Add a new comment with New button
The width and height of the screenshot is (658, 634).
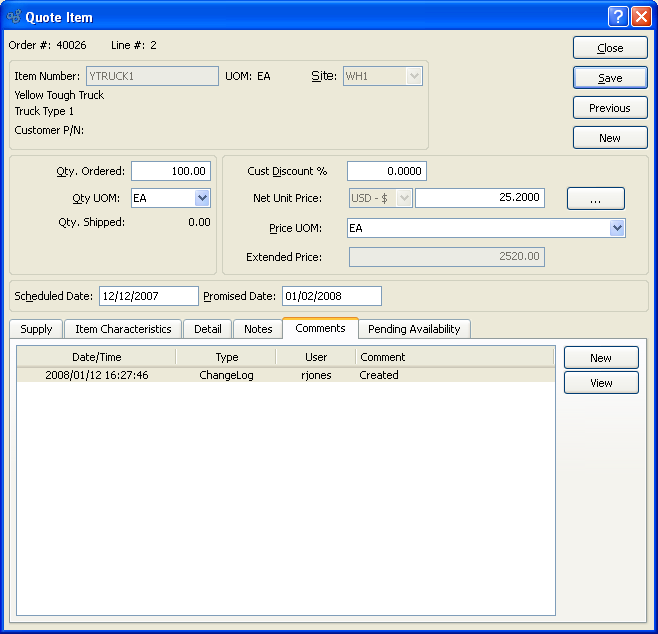pos(600,358)
